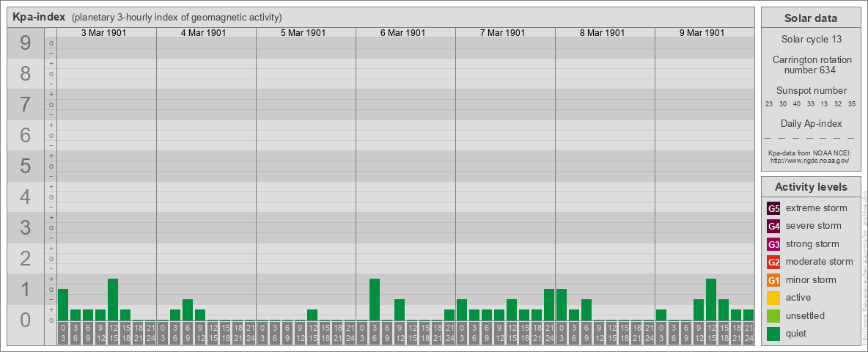Select the 3 Mar 1901 date header
The height and width of the screenshot is (352, 868).
click(x=103, y=33)
